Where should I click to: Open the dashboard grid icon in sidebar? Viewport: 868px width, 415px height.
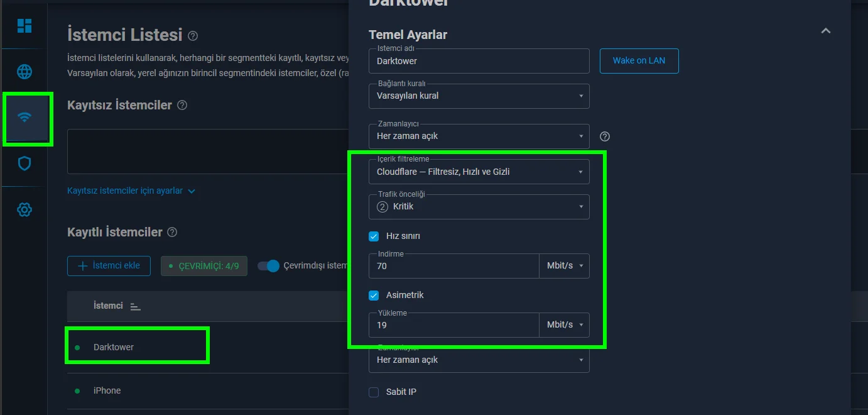(x=24, y=26)
